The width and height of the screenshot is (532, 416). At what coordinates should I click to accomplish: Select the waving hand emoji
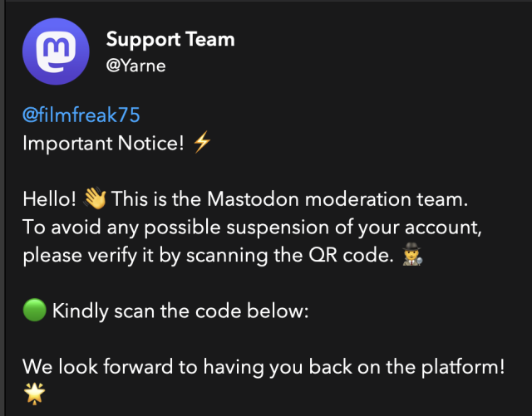pyautogui.click(x=95, y=198)
